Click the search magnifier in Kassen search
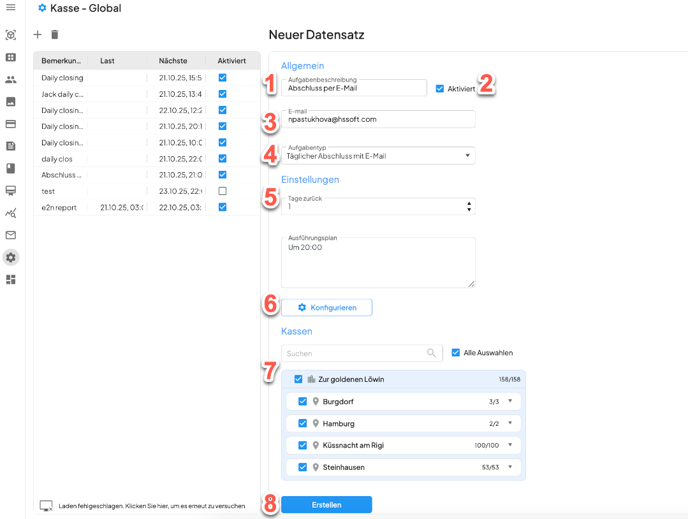 431,353
